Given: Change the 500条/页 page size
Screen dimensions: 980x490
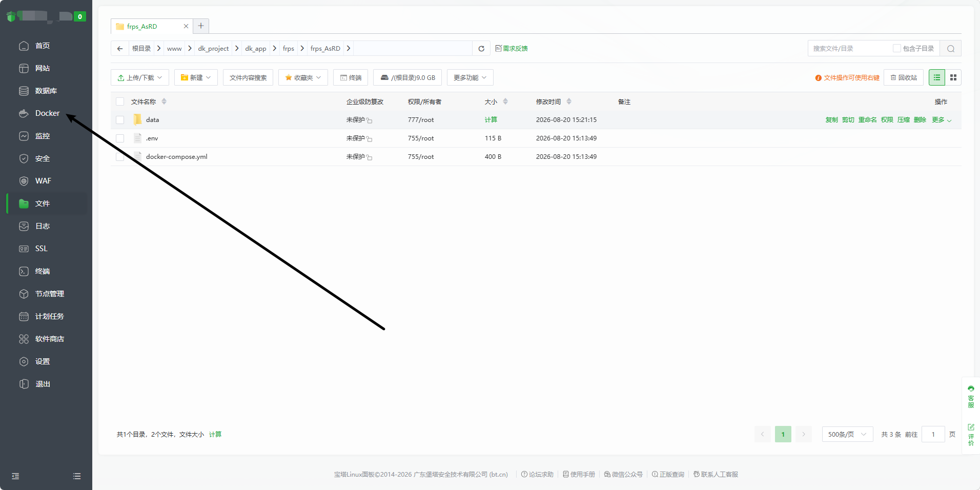Looking at the screenshot, I should [847, 434].
